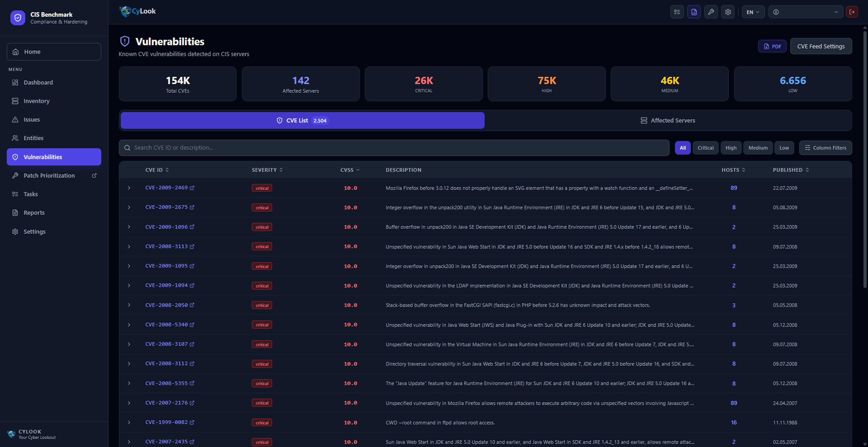The width and height of the screenshot is (868, 447).
Task: Click hosts count 89 for CVE-2009-2469
Action: point(734,188)
